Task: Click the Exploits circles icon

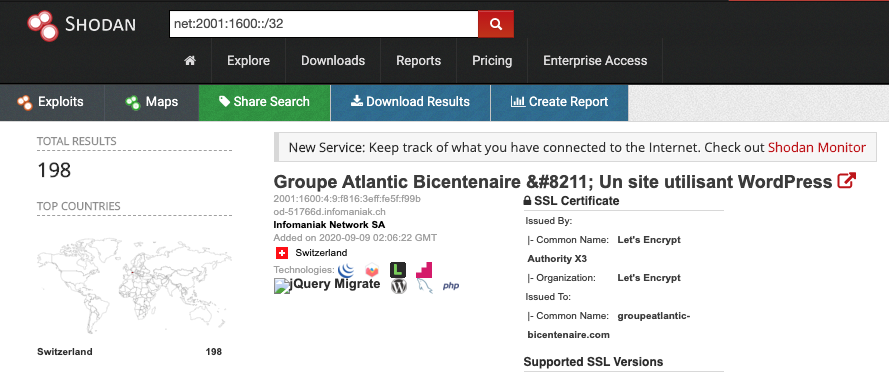Action: (x=24, y=102)
